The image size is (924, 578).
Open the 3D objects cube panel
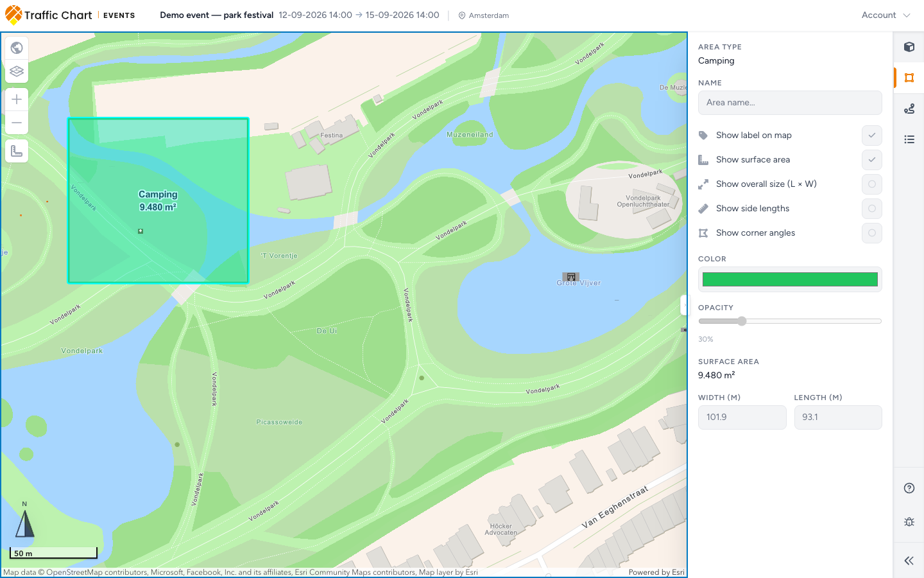pos(909,47)
